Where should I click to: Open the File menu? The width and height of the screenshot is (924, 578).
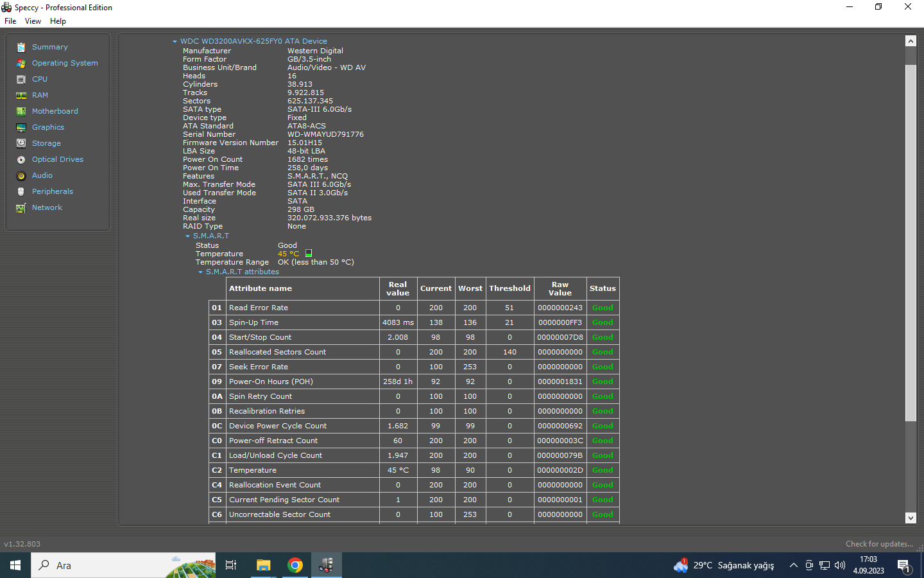(x=10, y=21)
